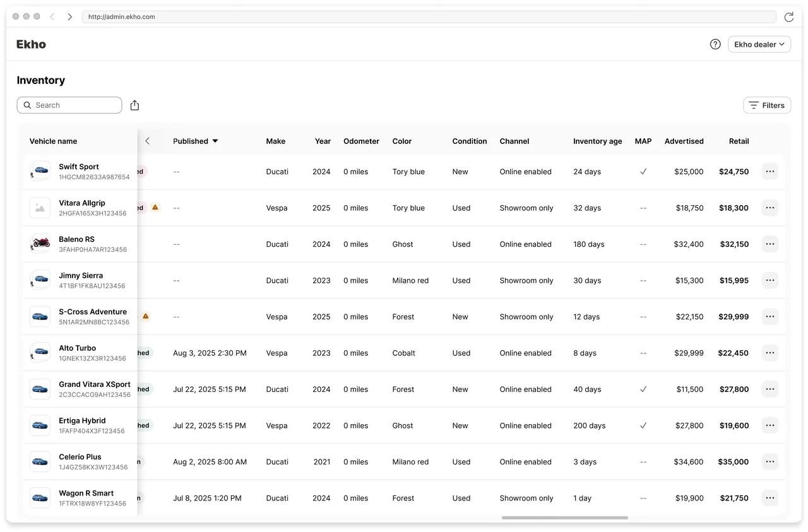
Task: Click published date Aug 3, 2025 2:30 PM
Action: pos(210,353)
